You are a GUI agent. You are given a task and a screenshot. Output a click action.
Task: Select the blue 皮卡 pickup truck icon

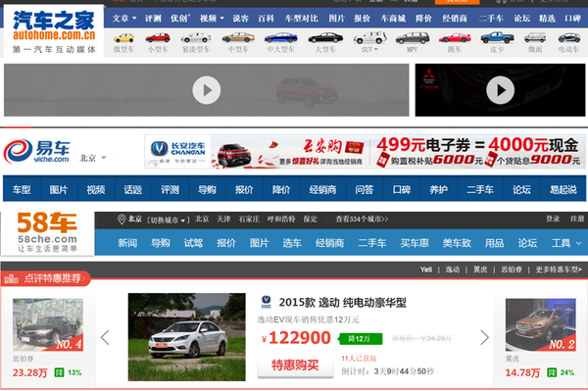(x=497, y=37)
